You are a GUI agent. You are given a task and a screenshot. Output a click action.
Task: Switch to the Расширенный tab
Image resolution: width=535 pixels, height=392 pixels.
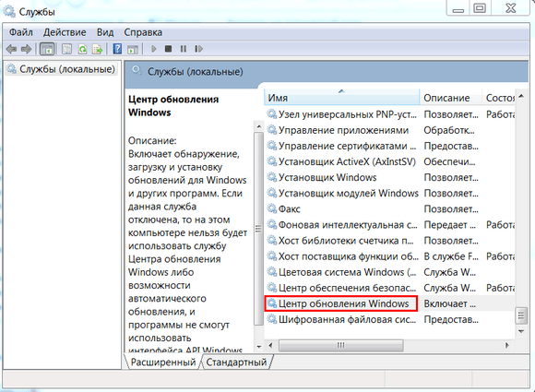[163, 362]
